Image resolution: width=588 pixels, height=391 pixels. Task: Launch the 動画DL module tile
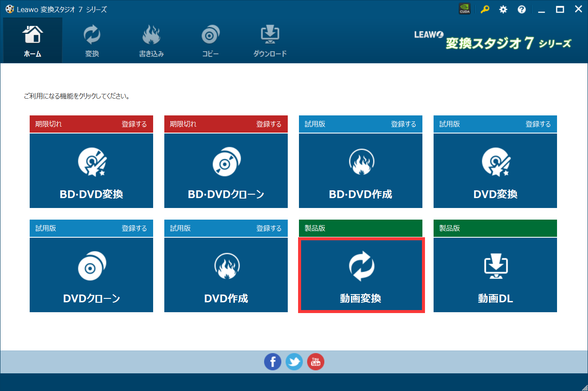[495, 275]
